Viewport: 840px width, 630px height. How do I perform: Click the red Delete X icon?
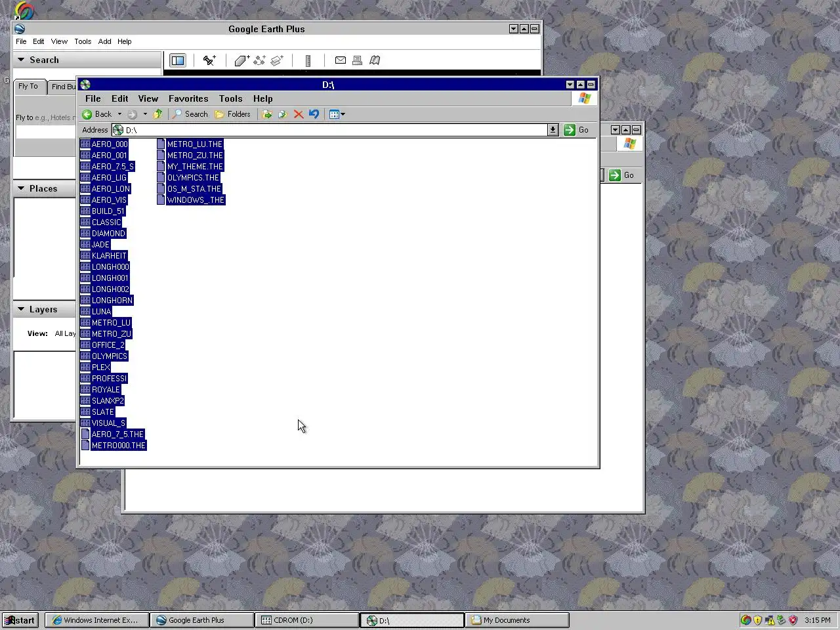(x=299, y=114)
